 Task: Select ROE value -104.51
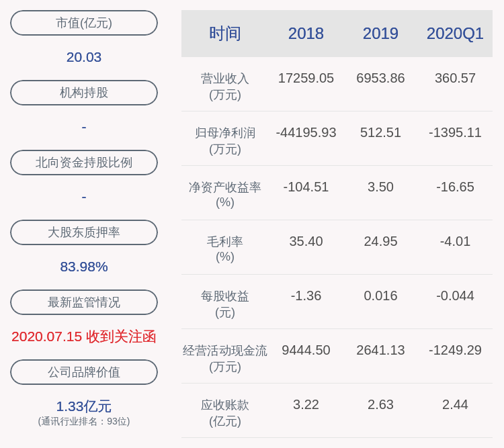(306, 187)
